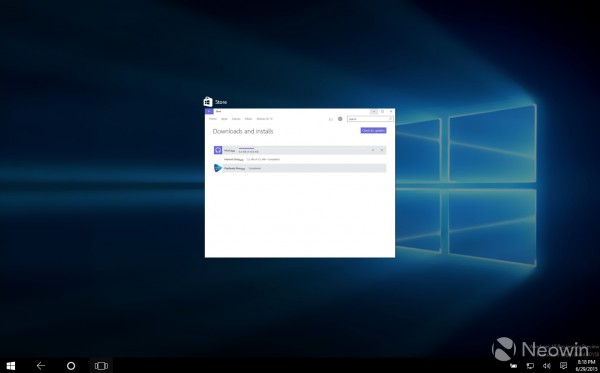
Task: Click the Check for updates button
Action: [373, 130]
